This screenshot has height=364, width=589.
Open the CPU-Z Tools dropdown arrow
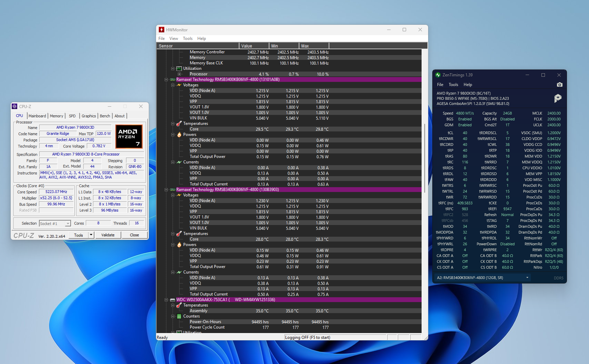(91, 235)
